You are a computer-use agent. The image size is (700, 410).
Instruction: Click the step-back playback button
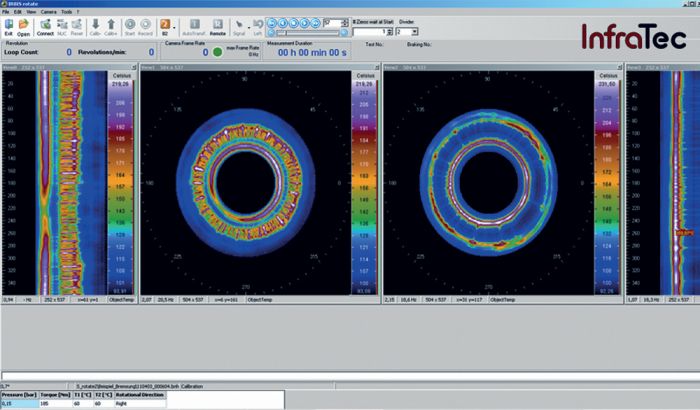pos(282,23)
